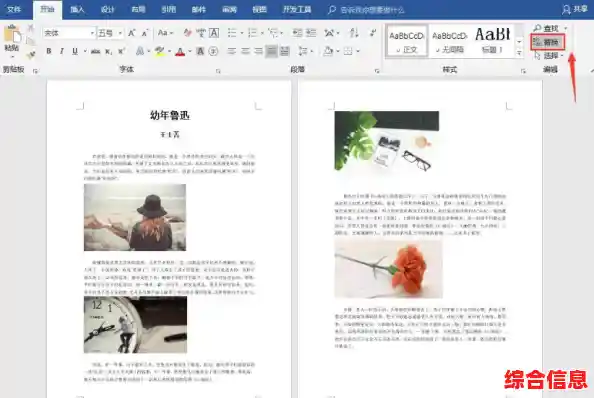Toggle Underline formatting
The height and width of the screenshot is (398, 594).
tap(75, 51)
